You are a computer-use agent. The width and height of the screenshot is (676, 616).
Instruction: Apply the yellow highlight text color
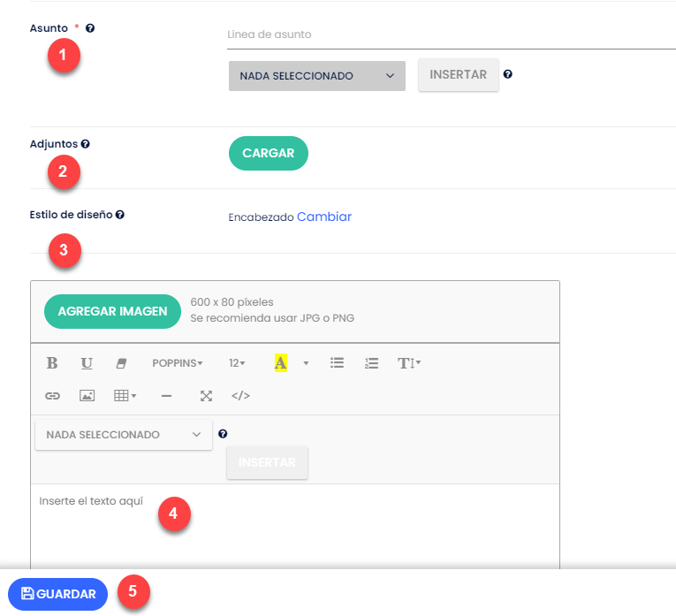(281, 363)
